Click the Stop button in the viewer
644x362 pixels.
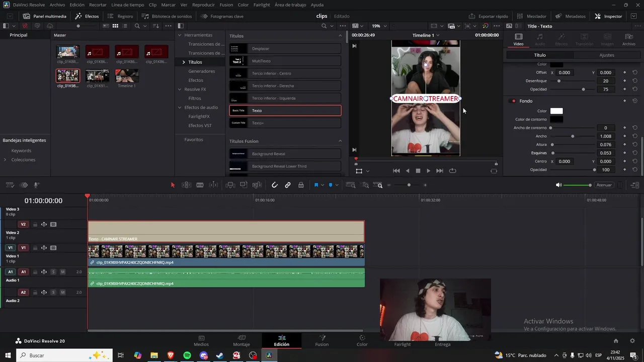click(x=418, y=171)
